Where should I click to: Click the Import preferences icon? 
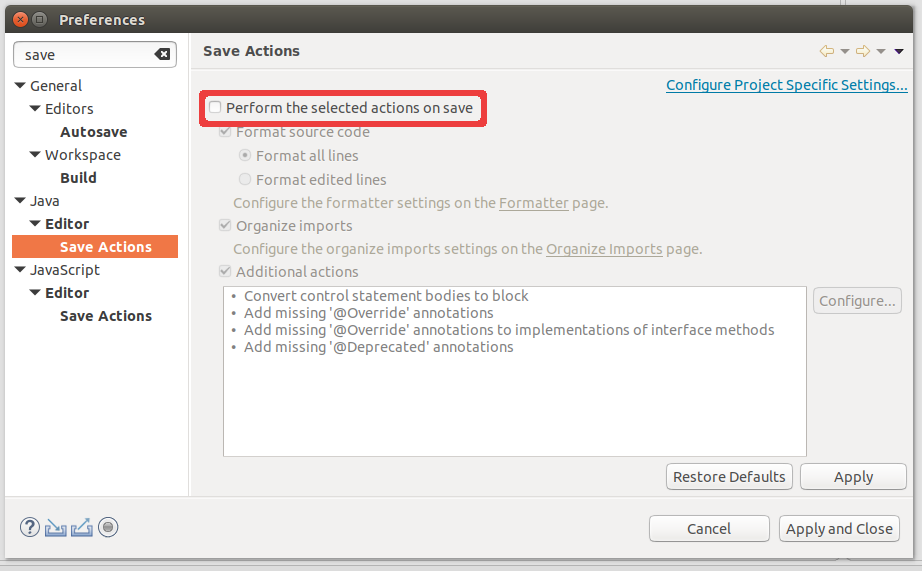(56, 528)
